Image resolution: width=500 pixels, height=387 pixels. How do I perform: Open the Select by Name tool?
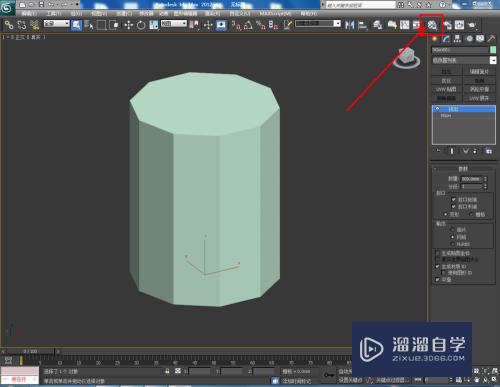[89, 25]
